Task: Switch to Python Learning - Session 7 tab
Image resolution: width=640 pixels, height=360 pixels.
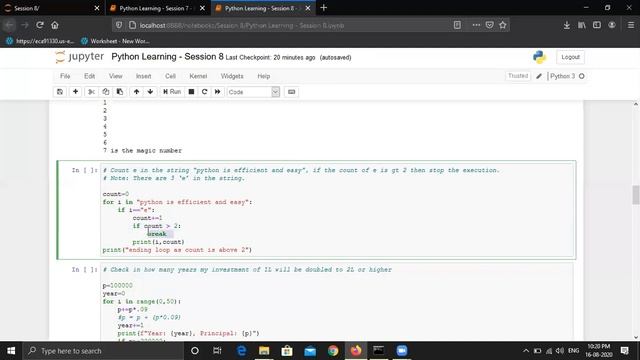Action: pyautogui.click(x=157, y=8)
